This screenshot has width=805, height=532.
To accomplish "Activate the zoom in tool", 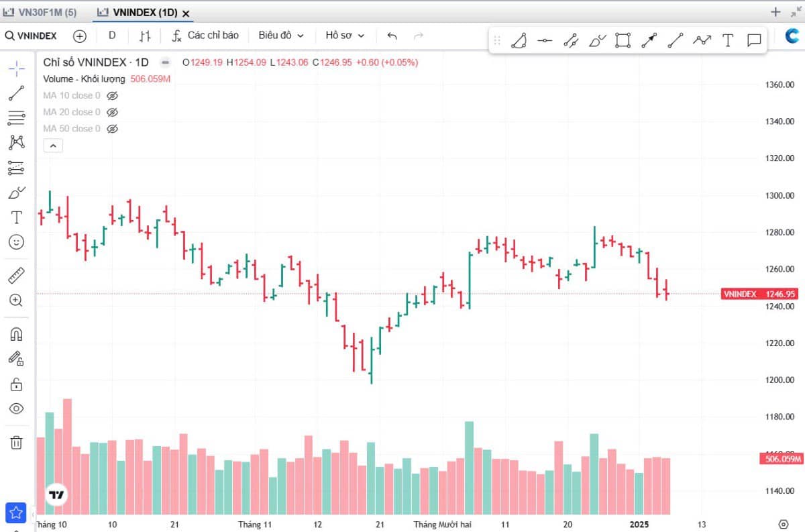I will point(17,300).
